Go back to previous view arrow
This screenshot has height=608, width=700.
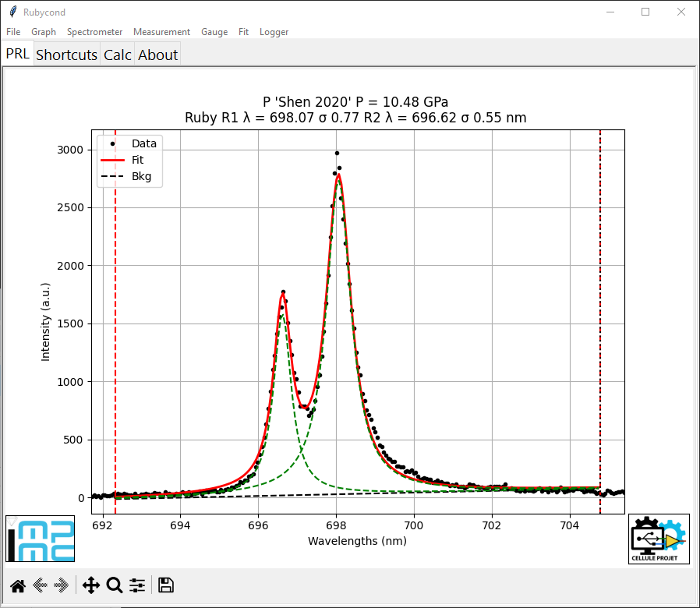click(41, 585)
